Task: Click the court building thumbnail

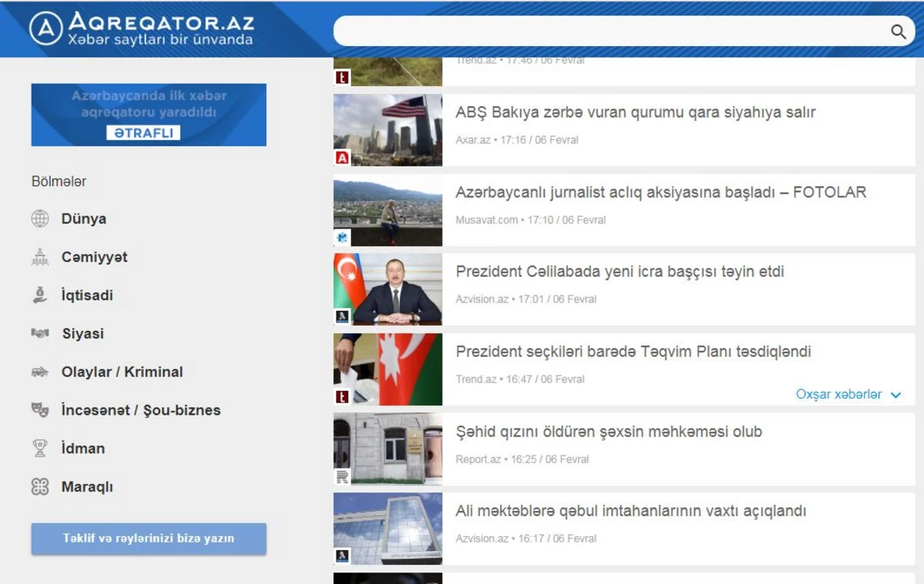Action: [x=388, y=449]
